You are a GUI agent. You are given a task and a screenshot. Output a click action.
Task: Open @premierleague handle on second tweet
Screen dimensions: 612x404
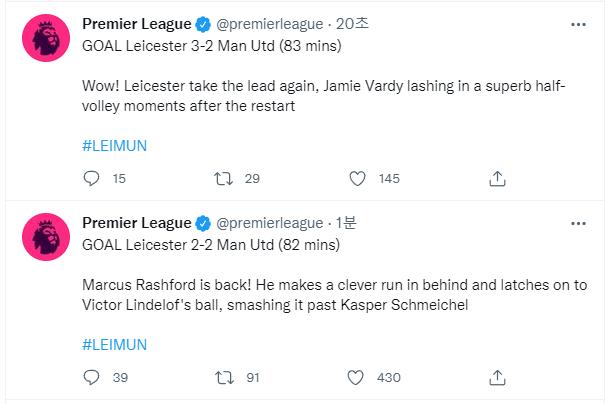pos(270,223)
